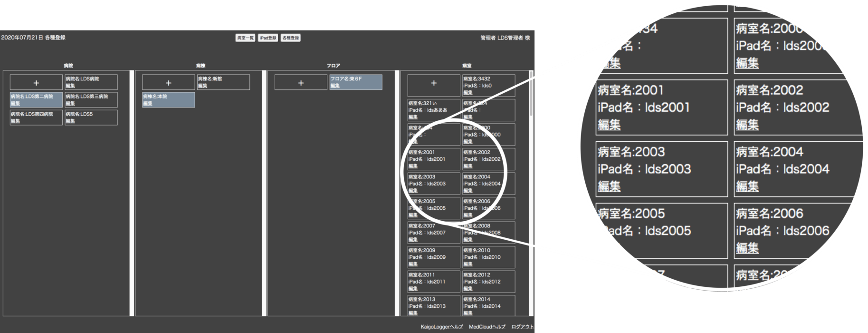Switch to the iPad登録 page
868x333 pixels.
click(268, 38)
